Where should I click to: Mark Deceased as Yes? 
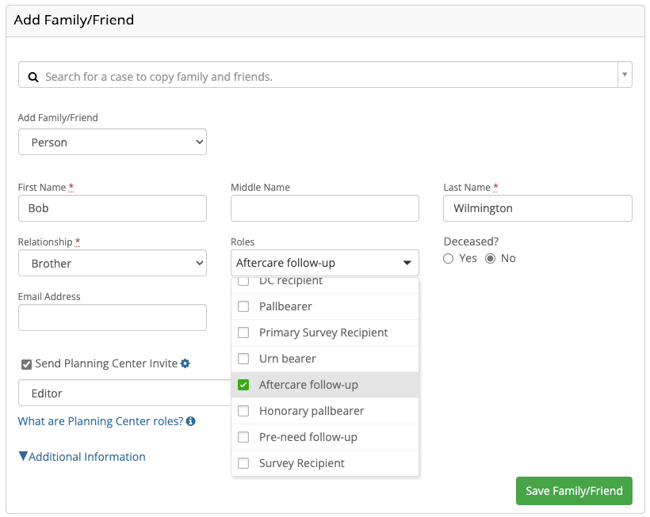(448, 259)
